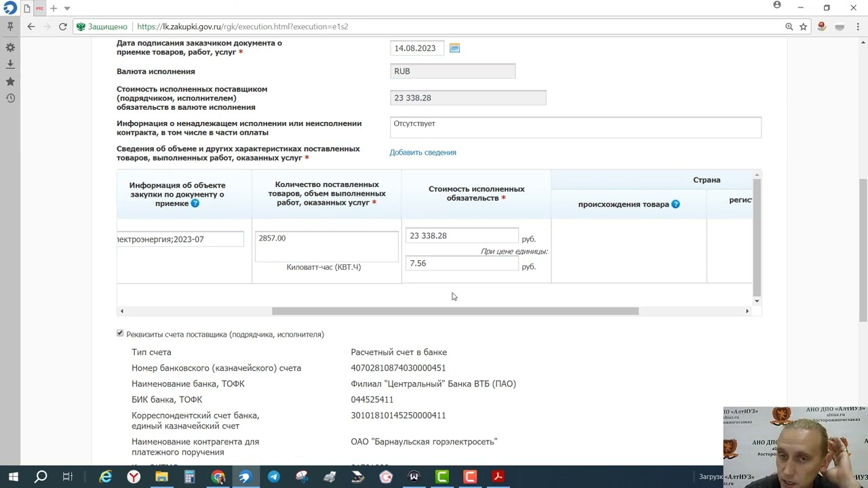This screenshot has height=488, width=868.
Task: Click help icon next to 'происхождения товара'
Action: 675,204
